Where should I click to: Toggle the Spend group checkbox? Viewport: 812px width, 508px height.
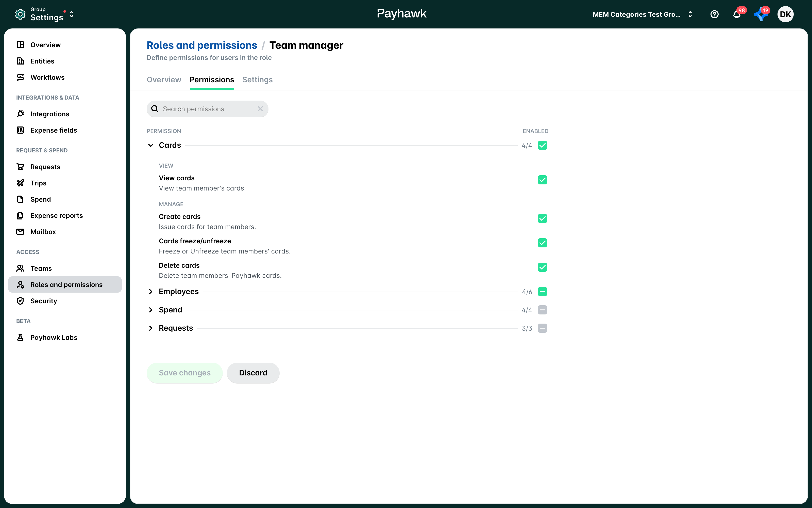[x=542, y=310]
